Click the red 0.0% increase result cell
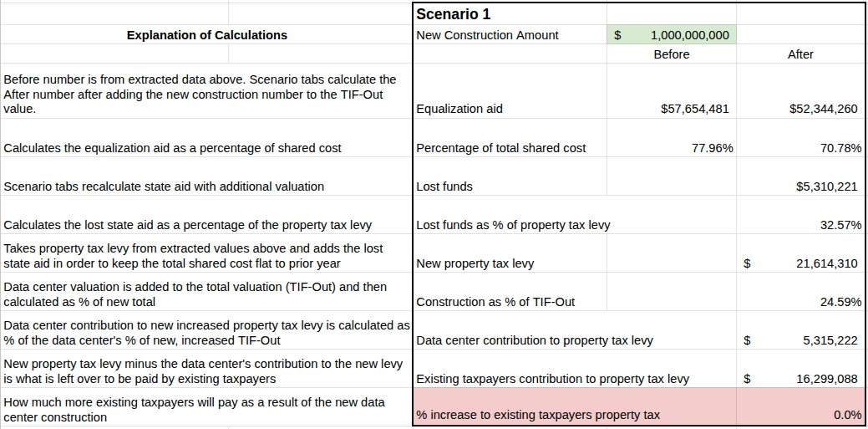Screen dimensions: 868x429 pyautogui.click(x=800, y=406)
